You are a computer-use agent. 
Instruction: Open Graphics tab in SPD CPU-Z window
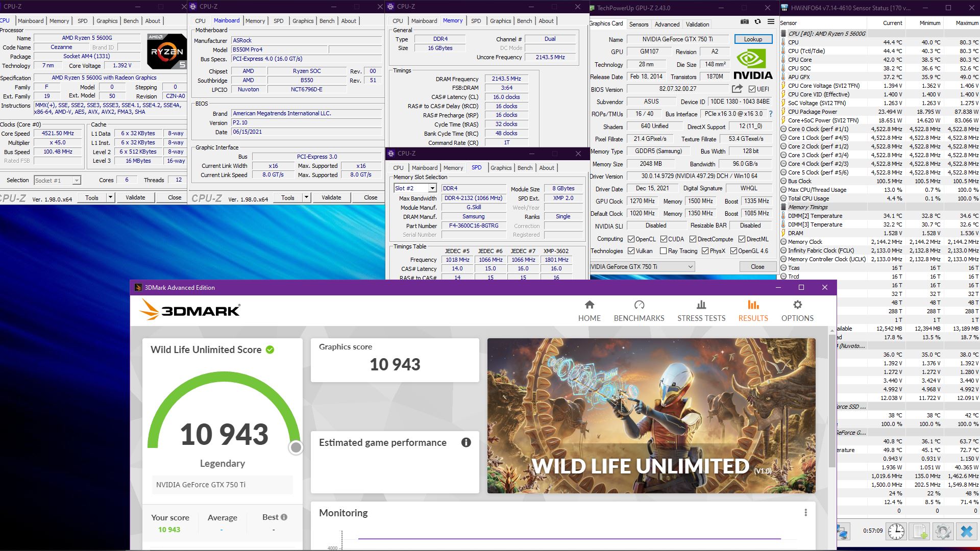point(501,168)
